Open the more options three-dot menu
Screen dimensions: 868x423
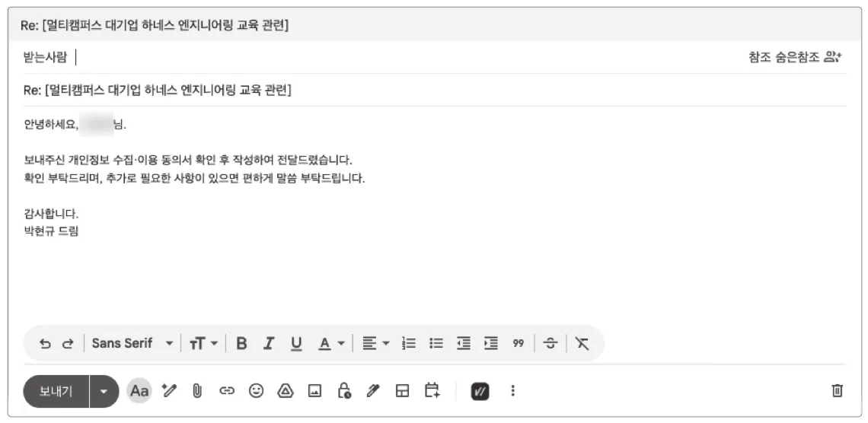512,391
